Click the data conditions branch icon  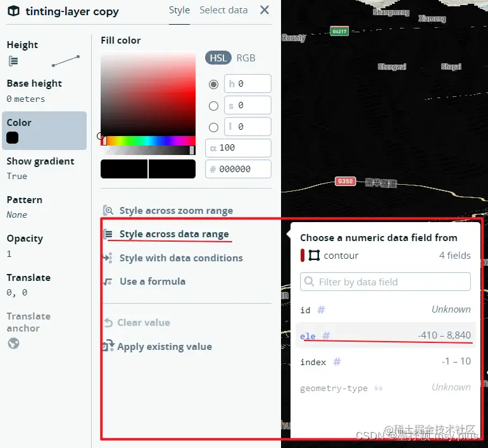(x=108, y=258)
